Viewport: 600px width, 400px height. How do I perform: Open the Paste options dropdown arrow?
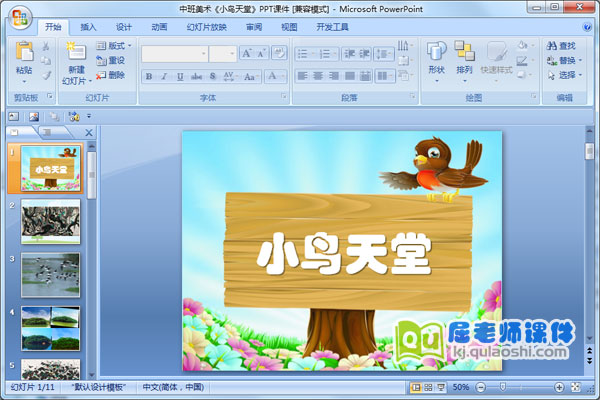click(x=24, y=82)
